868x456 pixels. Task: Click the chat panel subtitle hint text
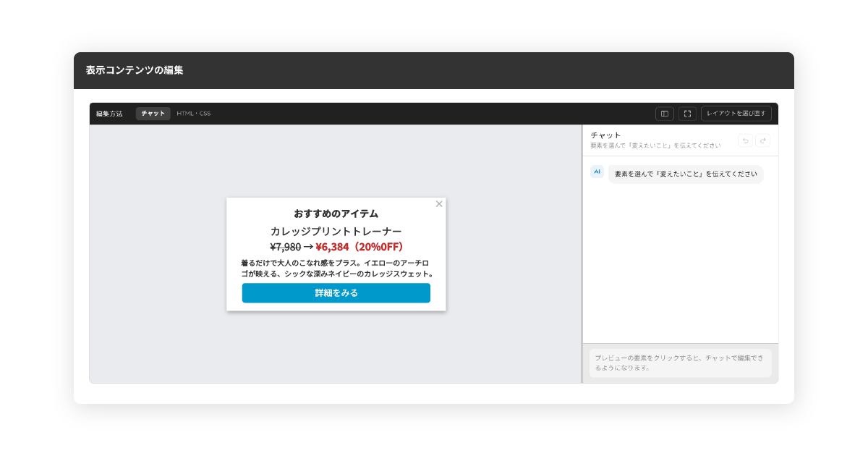[x=655, y=145]
